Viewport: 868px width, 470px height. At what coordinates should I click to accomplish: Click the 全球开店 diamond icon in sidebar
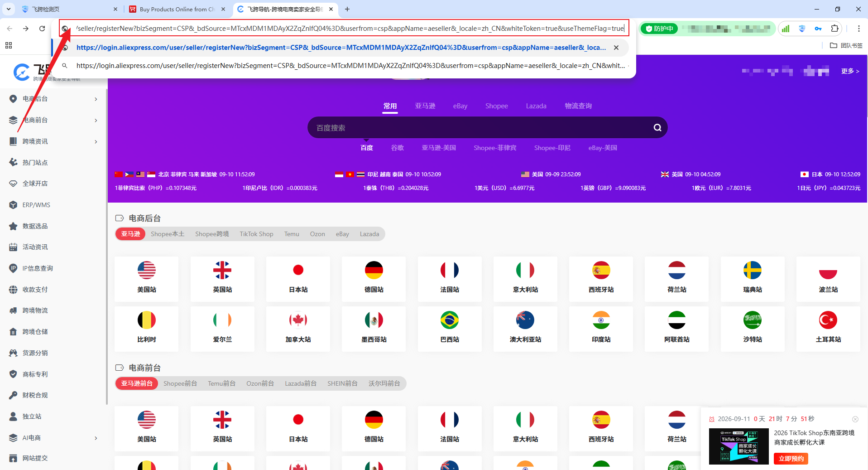click(x=13, y=184)
